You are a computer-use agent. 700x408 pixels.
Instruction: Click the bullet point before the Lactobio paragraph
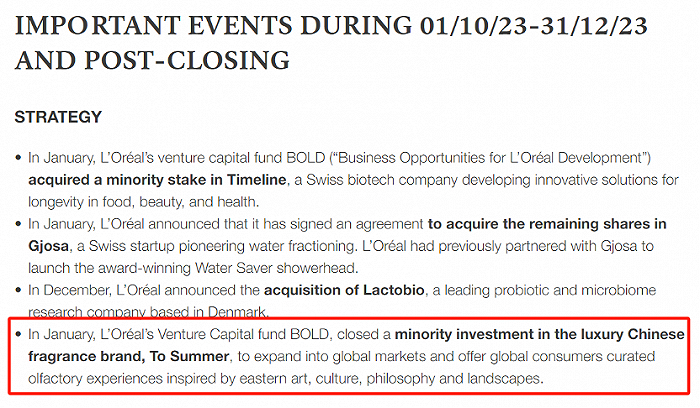[x=18, y=290]
